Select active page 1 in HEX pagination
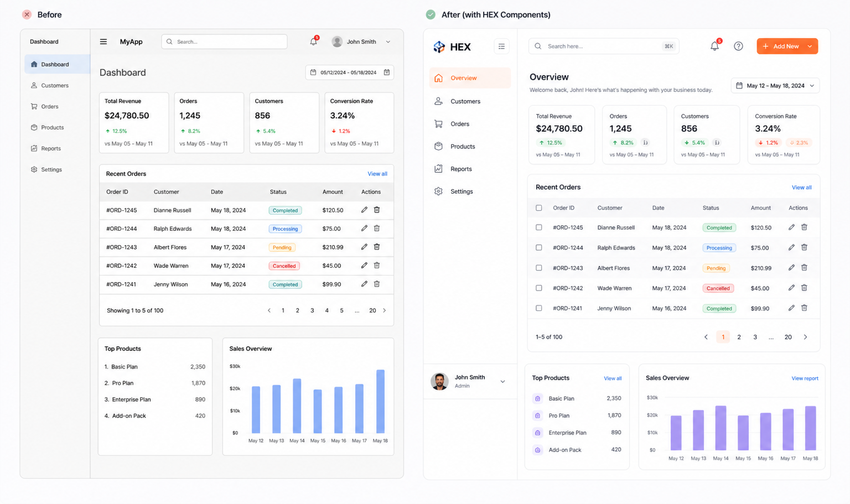Screen dimensions: 850x504 723,337
